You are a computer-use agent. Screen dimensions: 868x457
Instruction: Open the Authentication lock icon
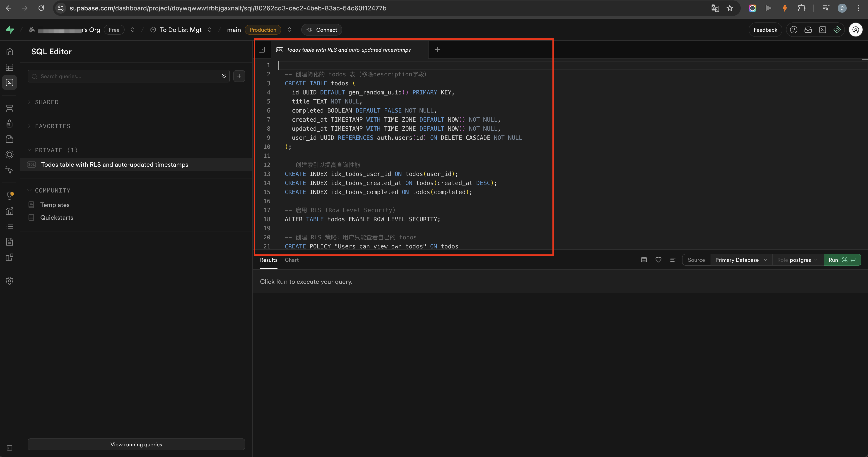10,124
